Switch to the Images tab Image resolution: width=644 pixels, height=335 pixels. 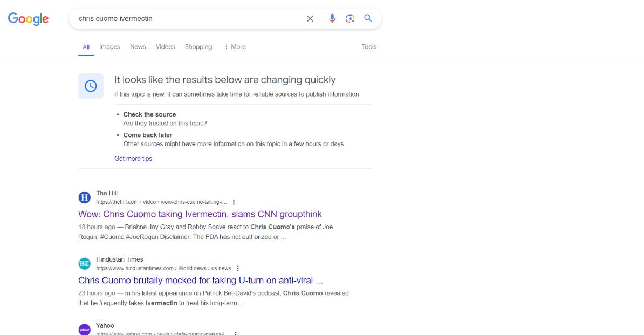[x=109, y=47]
